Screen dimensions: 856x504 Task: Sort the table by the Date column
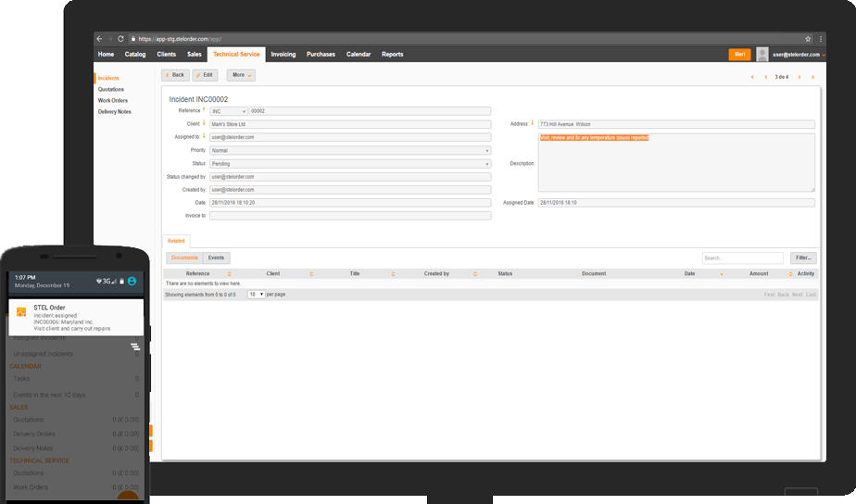[721, 274]
